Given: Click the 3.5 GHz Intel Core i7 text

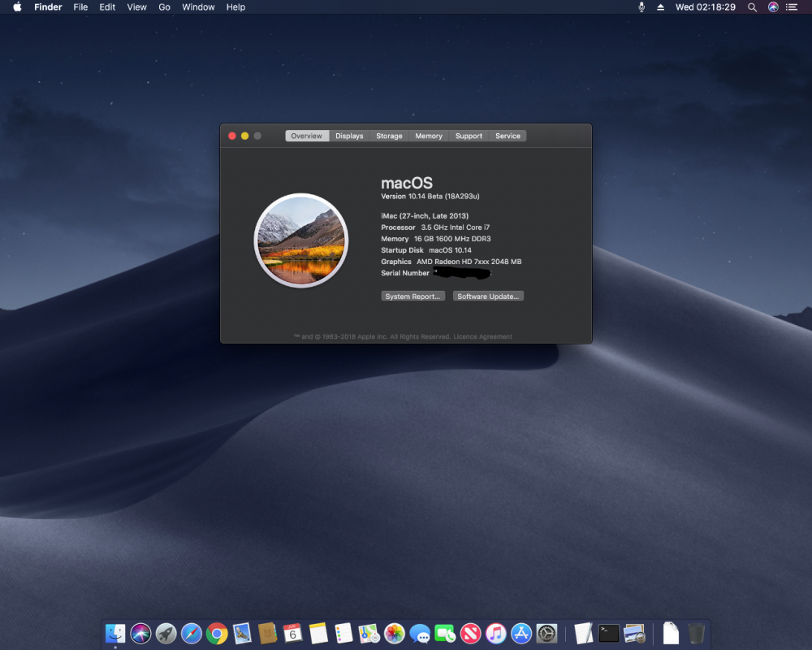Looking at the screenshot, I should 456,227.
